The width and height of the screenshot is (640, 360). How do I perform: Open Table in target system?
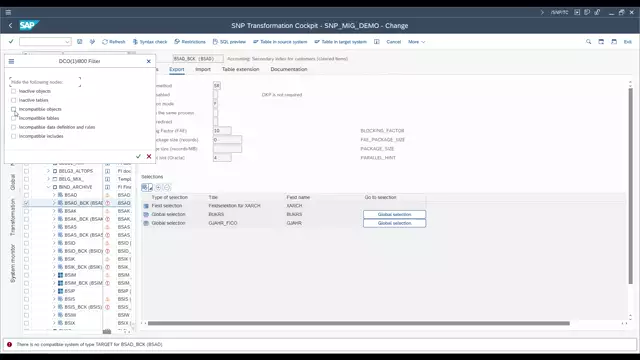tap(340, 42)
